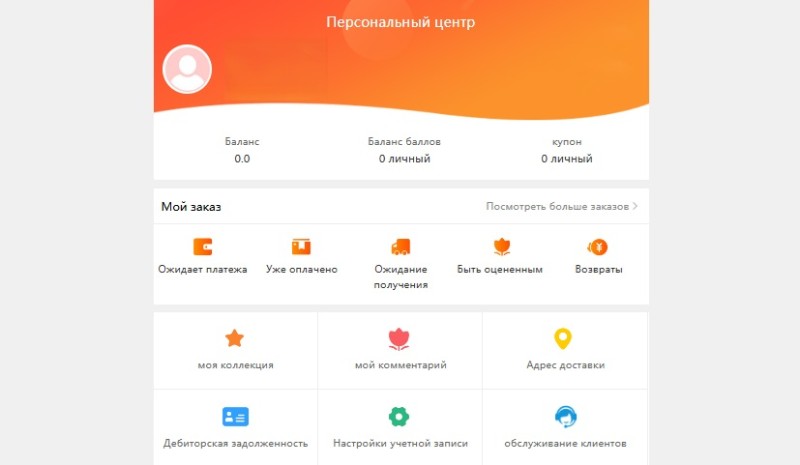Click the profile avatar picture
800x465 pixels.
point(187,69)
